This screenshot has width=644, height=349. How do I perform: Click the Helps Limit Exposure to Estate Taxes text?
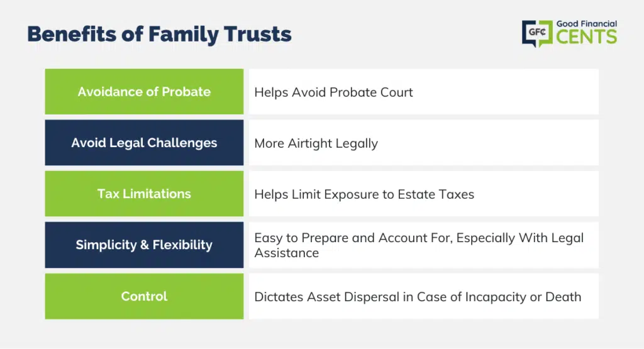pos(364,194)
